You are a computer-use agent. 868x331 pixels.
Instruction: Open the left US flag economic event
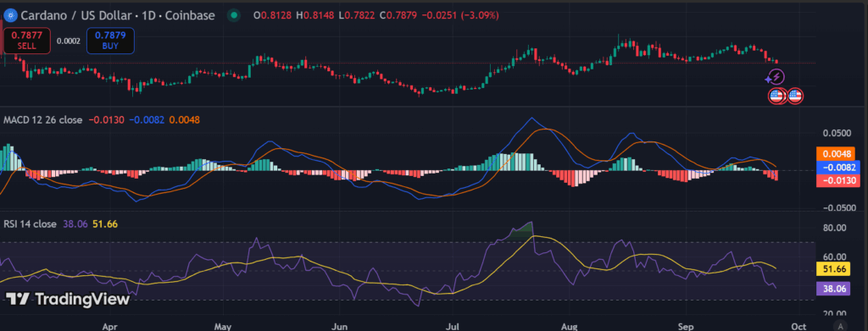coord(777,97)
